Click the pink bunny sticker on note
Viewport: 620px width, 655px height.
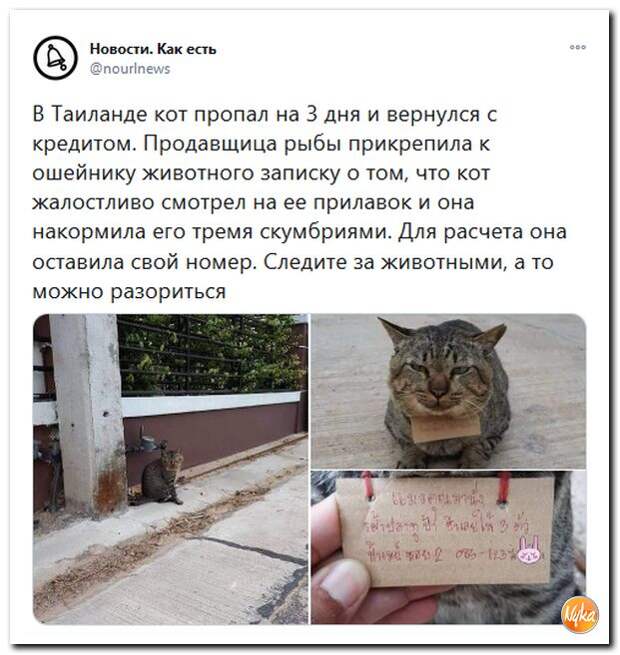point(529,549)
